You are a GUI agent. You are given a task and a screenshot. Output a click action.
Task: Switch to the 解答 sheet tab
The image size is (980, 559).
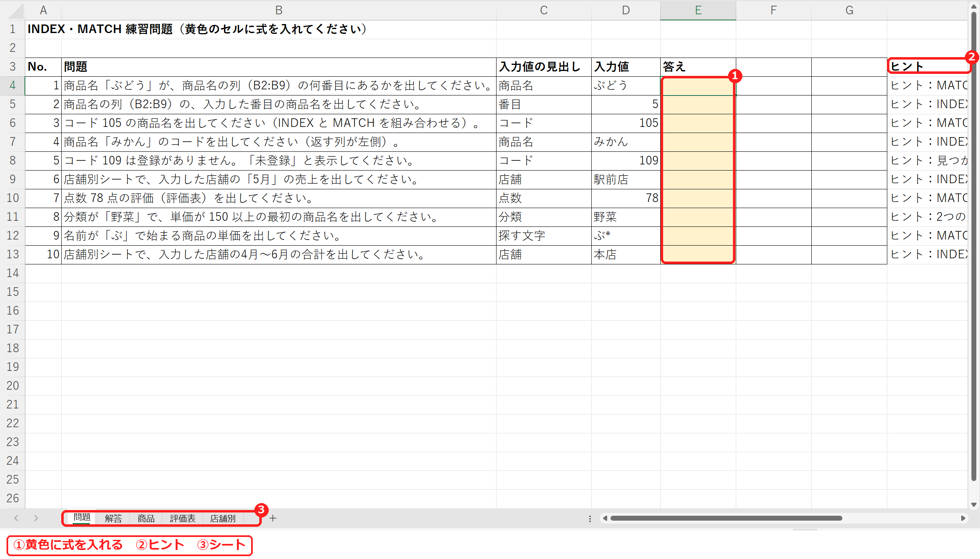coord(113,518)
